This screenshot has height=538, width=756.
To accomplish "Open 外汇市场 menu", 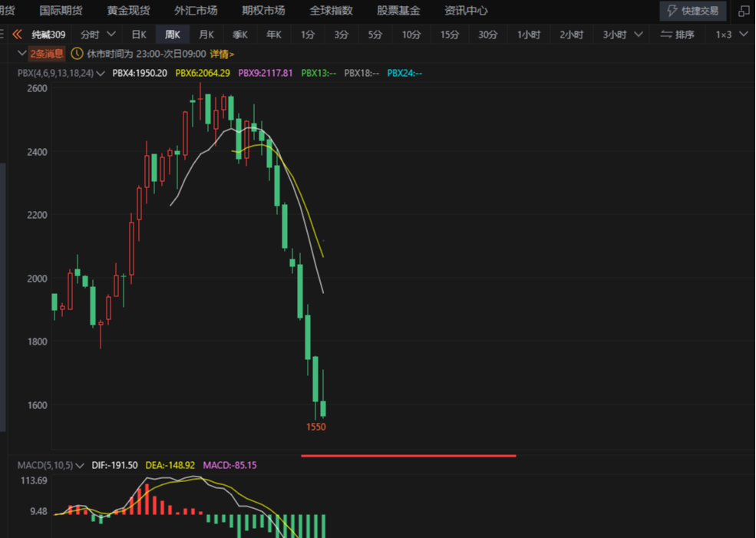I will tap(196, 10).
